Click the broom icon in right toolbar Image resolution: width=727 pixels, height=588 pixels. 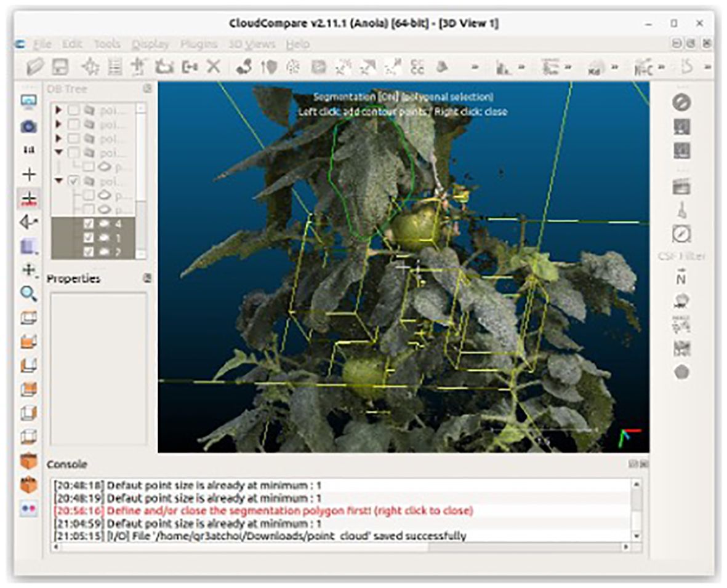tap(682, 210)
